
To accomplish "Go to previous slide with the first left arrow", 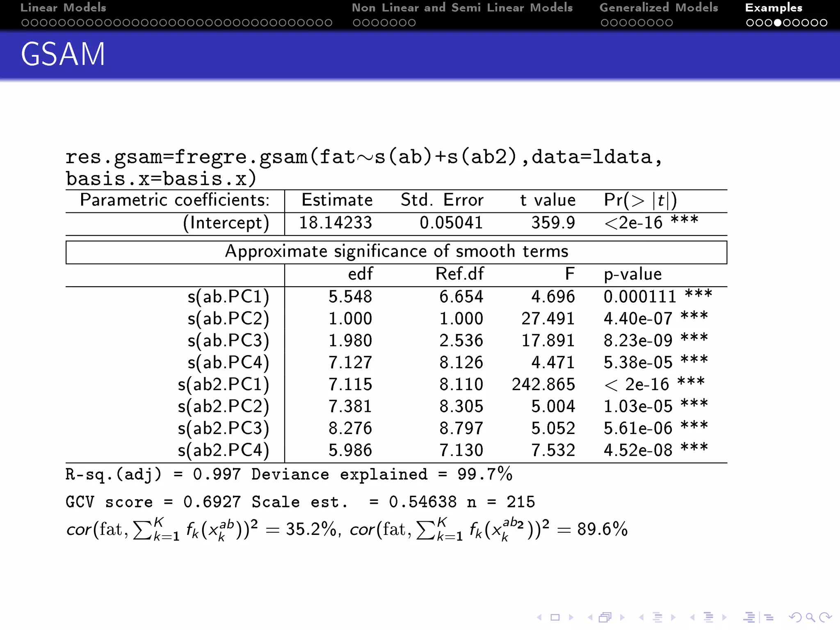I will (539, 617).
